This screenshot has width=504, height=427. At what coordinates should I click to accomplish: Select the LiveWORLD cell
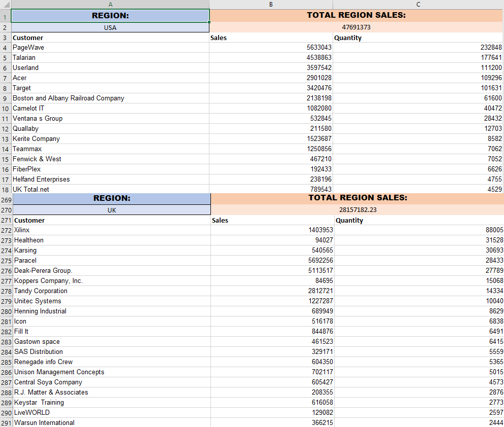[112, 412]
